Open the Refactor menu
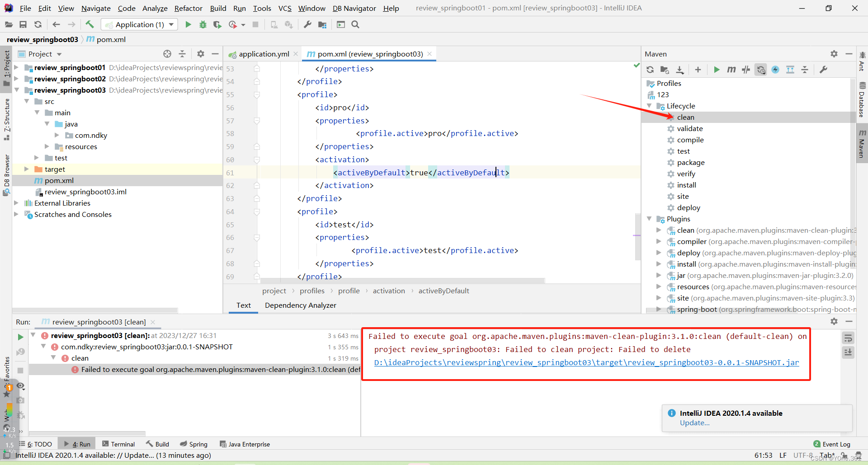 [x=188, y=8]
